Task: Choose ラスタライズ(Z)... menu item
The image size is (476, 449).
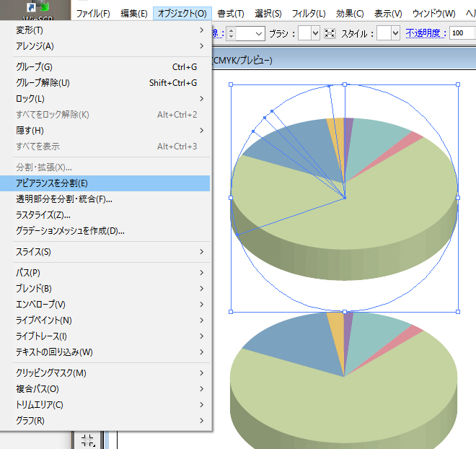Action: [43, 215]
